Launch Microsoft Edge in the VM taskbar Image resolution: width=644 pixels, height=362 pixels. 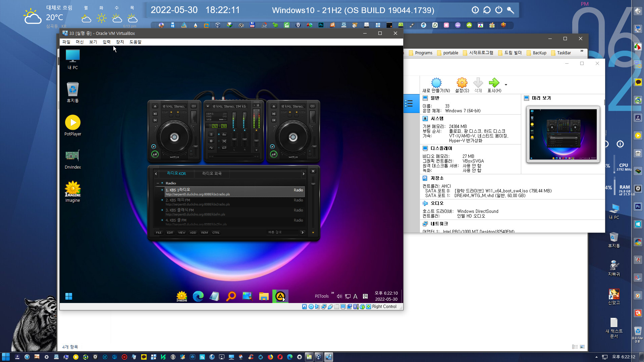pos(198,296)
